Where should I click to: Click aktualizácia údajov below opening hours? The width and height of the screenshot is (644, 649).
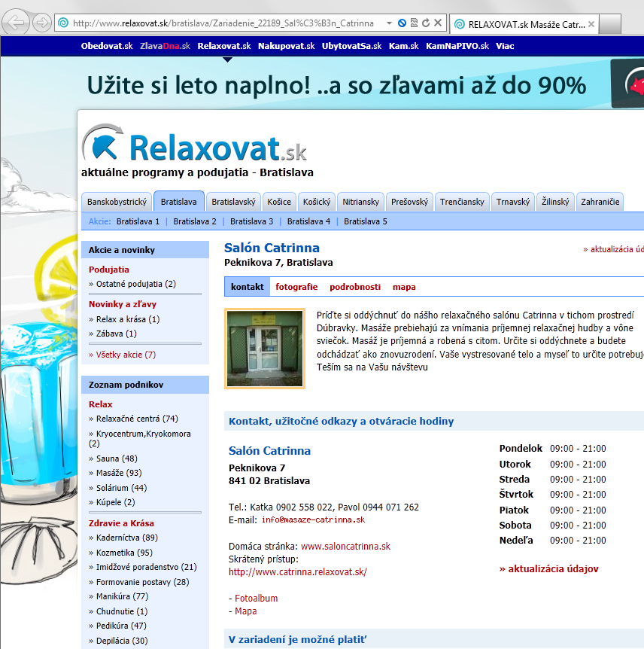pyautogui.click(x=549, y=569)
